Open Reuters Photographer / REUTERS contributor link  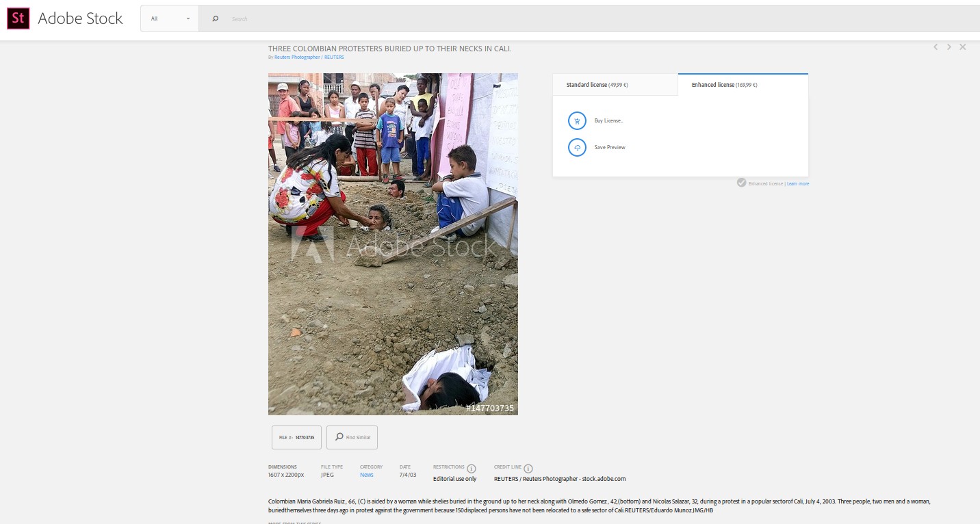tap(309, 57)
